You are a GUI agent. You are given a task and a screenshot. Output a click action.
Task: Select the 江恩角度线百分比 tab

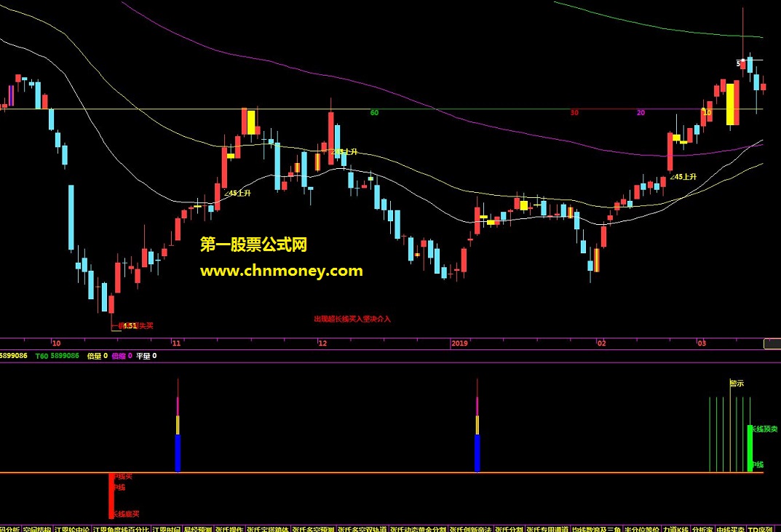coord(121,529)
